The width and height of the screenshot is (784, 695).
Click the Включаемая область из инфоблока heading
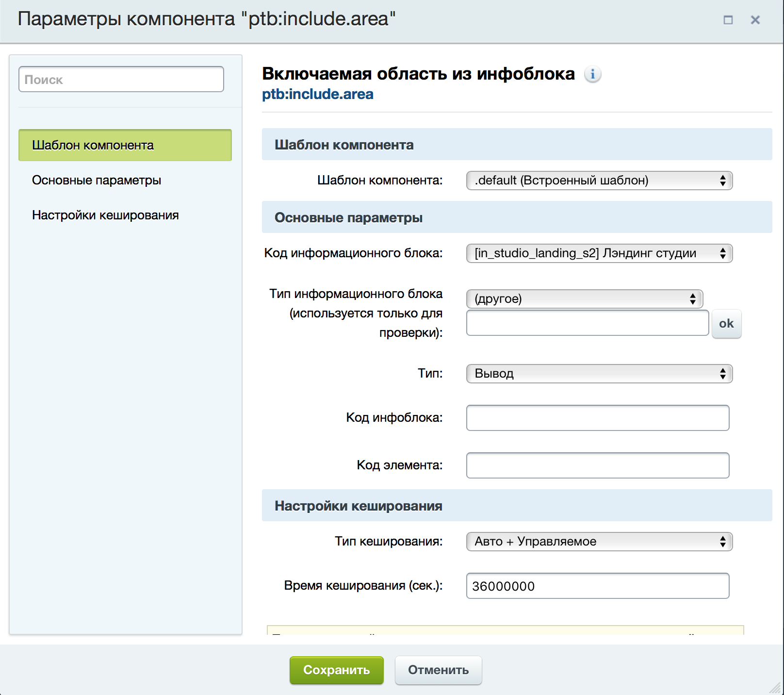coord(418,74)
